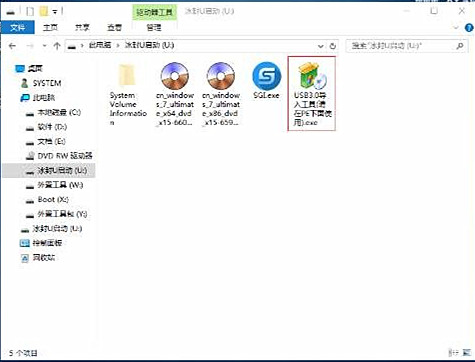Select the USB3.0 import tool exe file
The width and height of the screenshot is (475, 362).
(312, 94)
